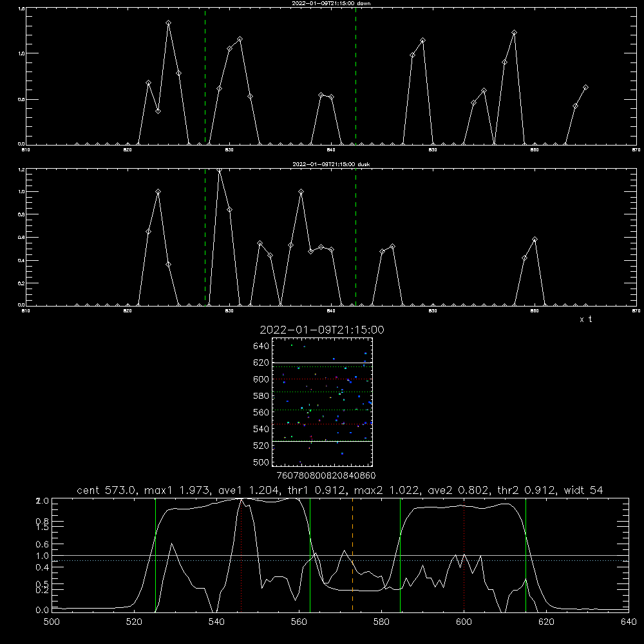Click the '520' y-axis label of scatter plot
The height and width of the screenshot is (644, 644).
[x=261, y=446]
